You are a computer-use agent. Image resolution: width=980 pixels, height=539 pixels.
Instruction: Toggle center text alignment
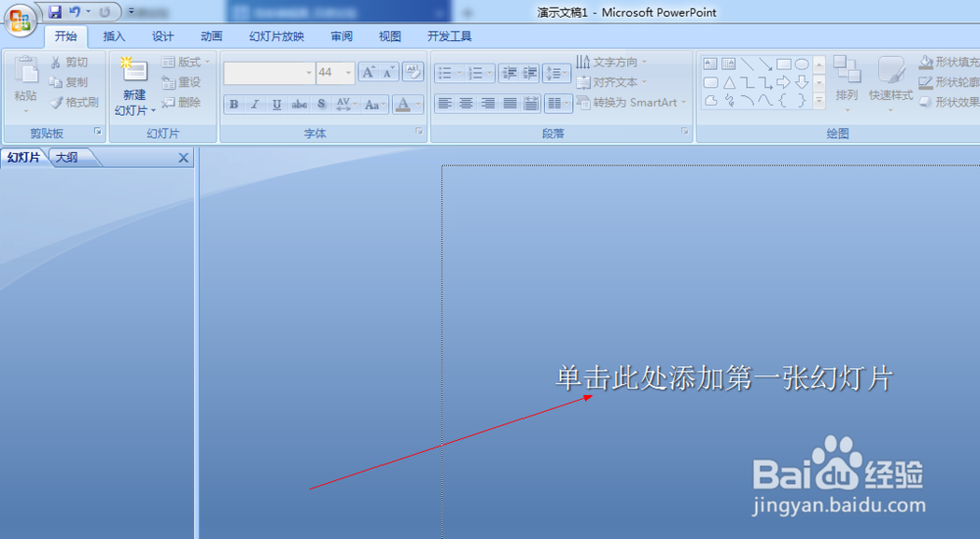point(466,103)
